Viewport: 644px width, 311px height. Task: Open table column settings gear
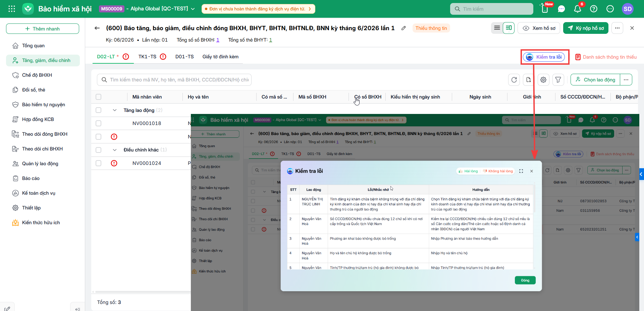click(543, 80)
